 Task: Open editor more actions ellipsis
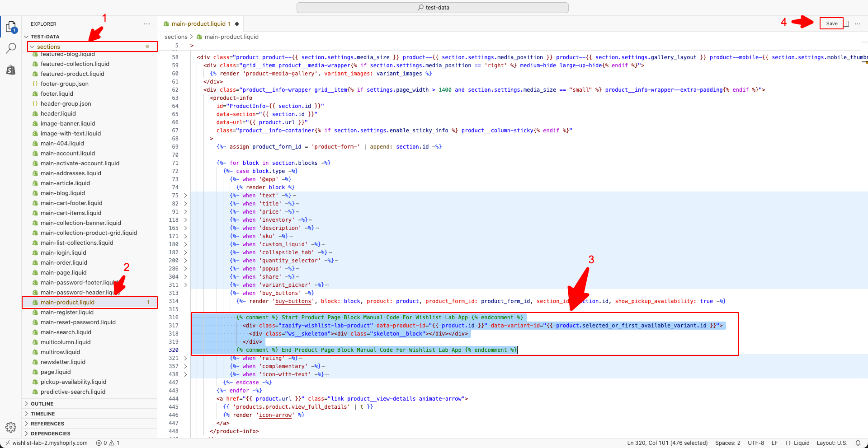click(x=858, y=23)
